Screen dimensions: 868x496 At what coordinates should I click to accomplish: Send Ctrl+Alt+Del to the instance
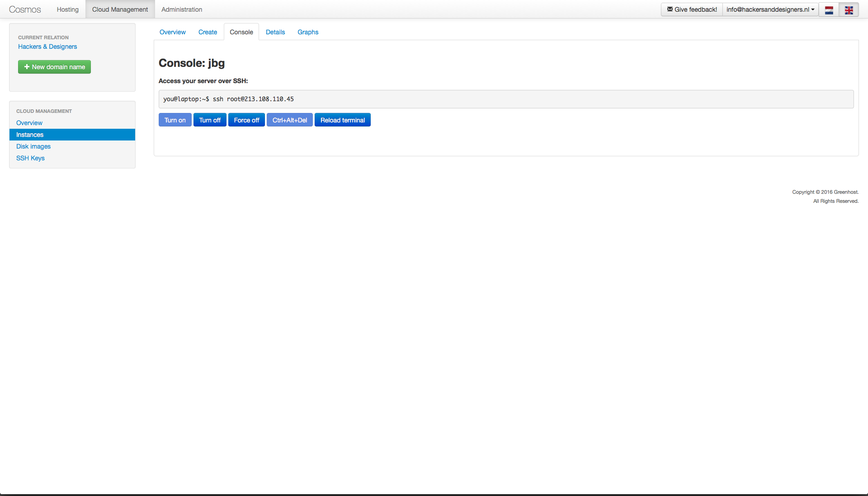coord(290,120)
